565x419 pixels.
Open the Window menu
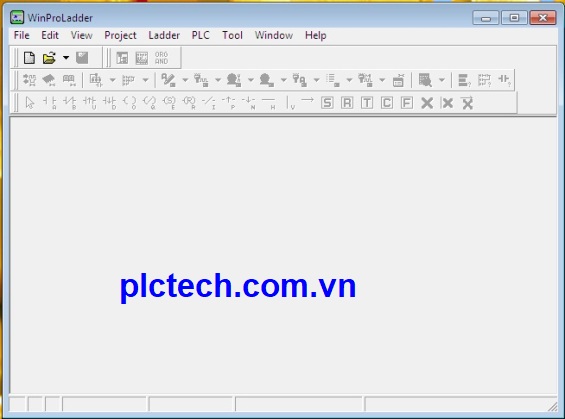pyautogui.click(x=274, y=35)
